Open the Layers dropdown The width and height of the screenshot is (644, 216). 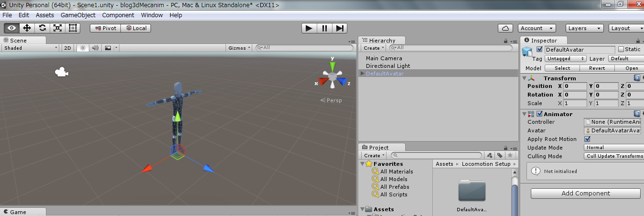(585, 28)
